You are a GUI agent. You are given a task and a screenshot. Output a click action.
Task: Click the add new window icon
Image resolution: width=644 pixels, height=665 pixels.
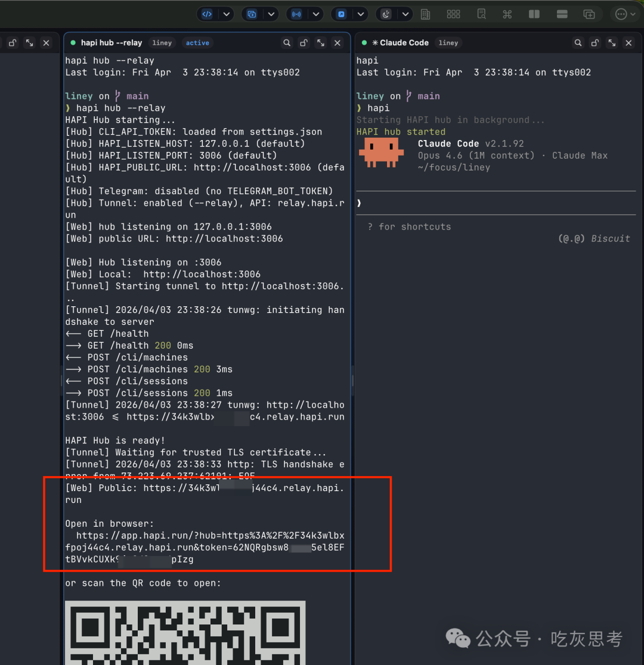pyautogui.click(x=589, y=14)
